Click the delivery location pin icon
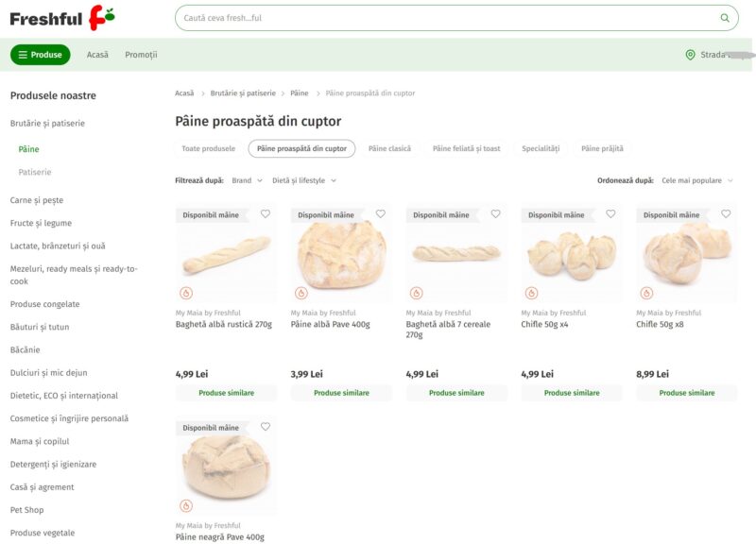Image resolution: width=756 pixels, height=544 pixels. pos(690,55)
